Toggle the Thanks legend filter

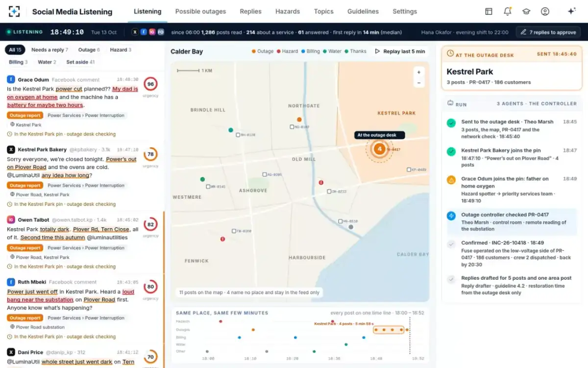tap(355, 51)
